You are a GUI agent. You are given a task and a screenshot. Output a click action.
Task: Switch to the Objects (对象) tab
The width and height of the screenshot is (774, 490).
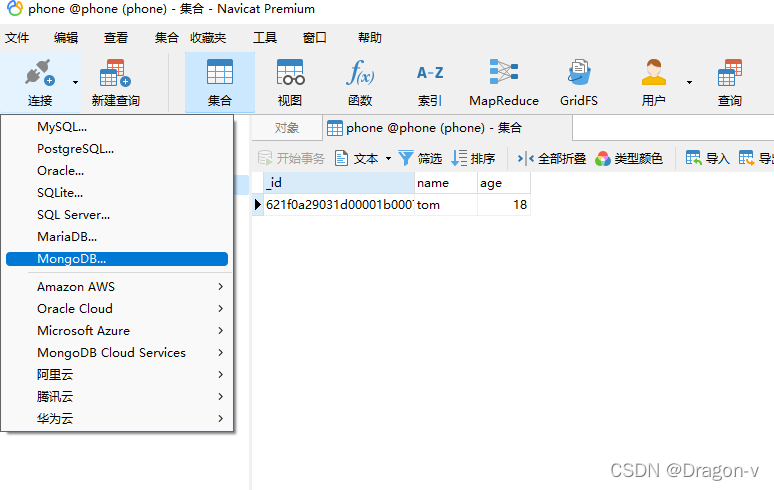pos(287,128)
